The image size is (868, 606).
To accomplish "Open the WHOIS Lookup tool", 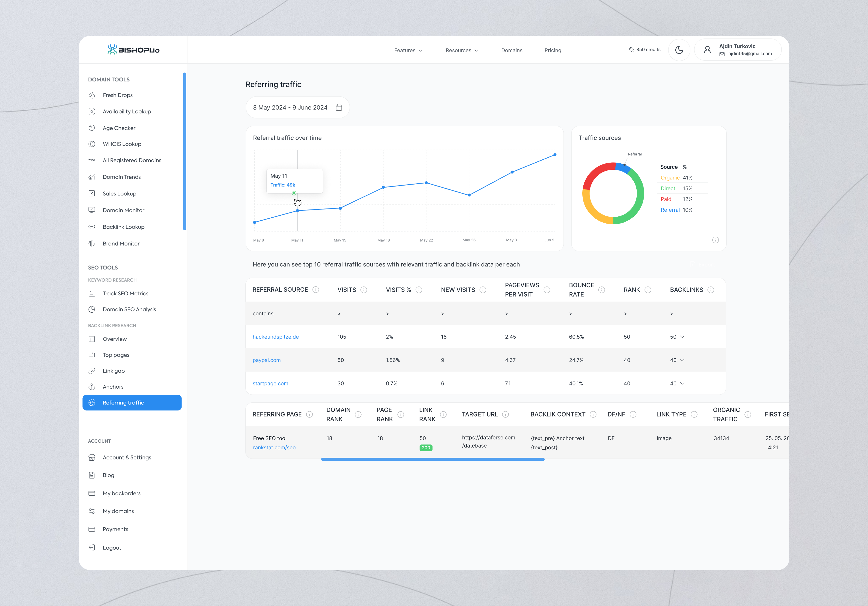I will [x=122, y=144].
